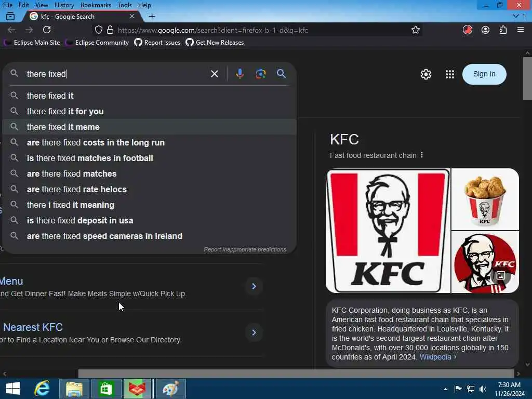Choose "is there fixed matches in football"
Screen dimensions: 532x399
click(x=149, y=158)
